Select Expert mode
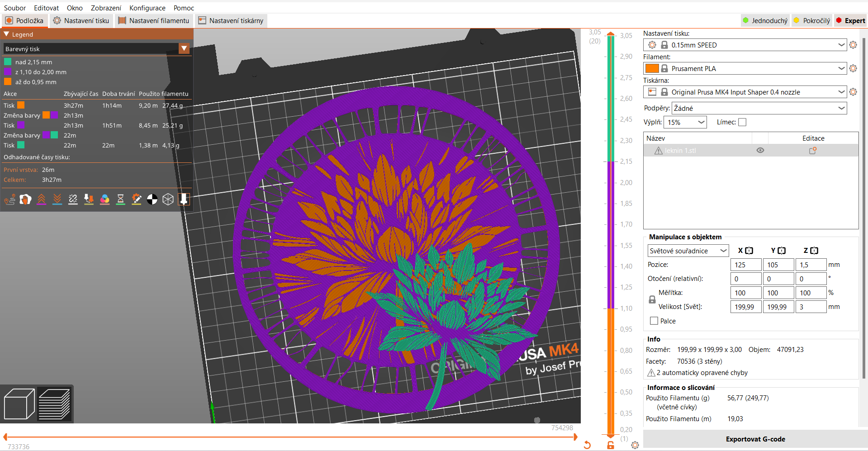This screenshot has width=868, height=451. pyautogui.click(x=850, y=20)
